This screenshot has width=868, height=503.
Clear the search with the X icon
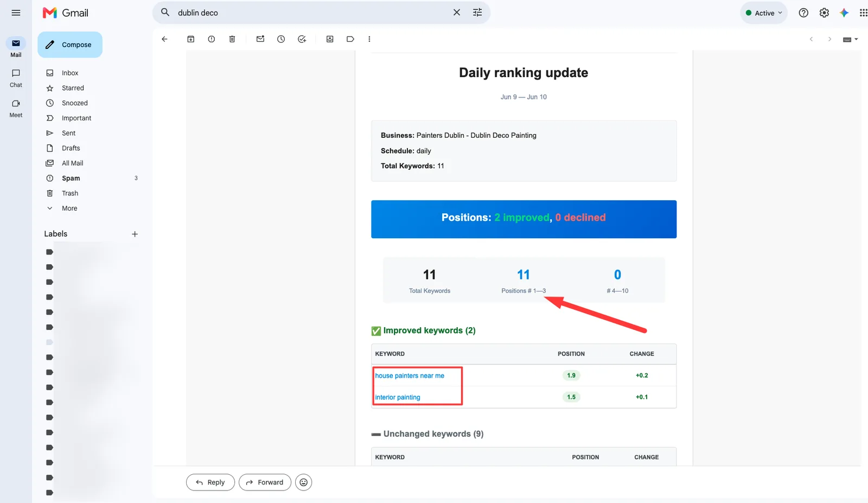pyautogui.click(x=457, y=12)
